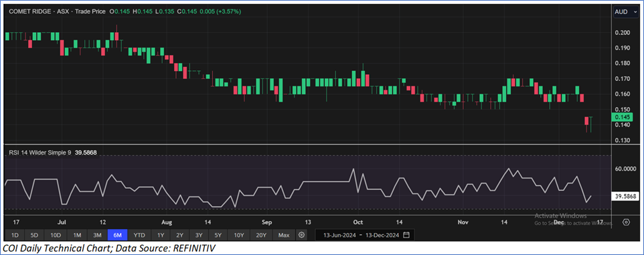Open chart settings icon at bottom right
Viewport: 644px width, 255px height.
click(626, 222)
